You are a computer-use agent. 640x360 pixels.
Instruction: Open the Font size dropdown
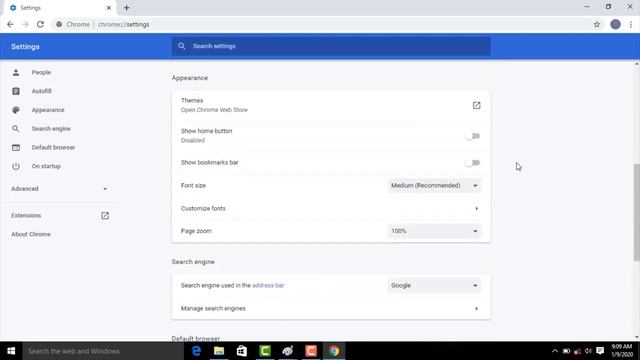point(434,186)
